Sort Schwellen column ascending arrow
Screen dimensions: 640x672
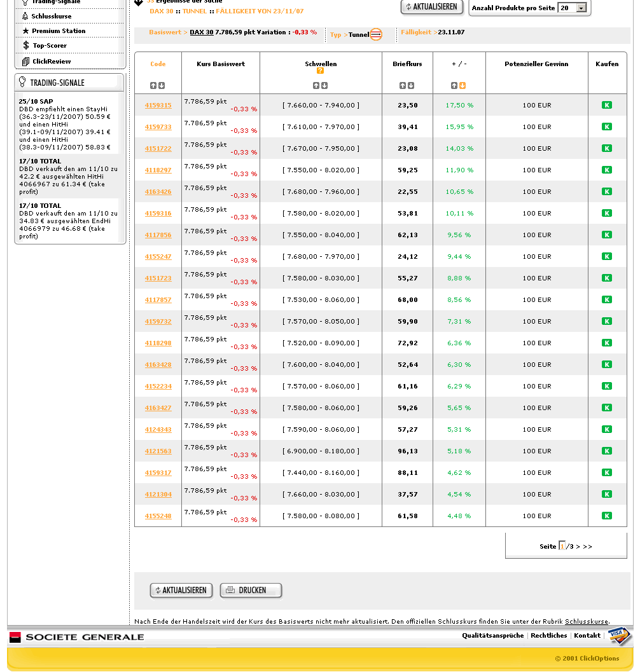[x=316, y=86]
